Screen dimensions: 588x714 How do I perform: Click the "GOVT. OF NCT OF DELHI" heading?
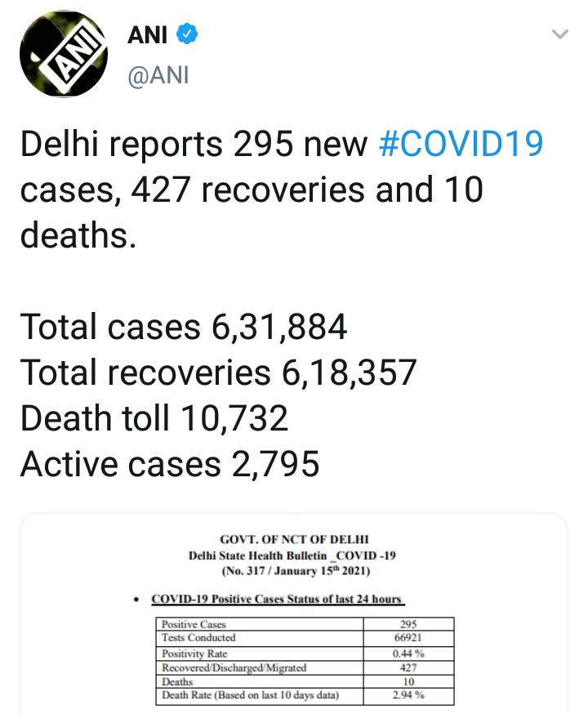coord(294,540)
